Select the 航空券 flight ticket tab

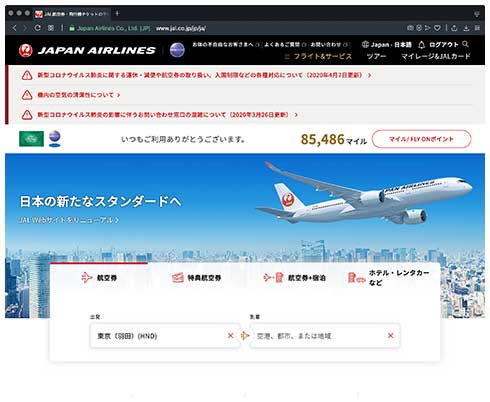coord(99,278)
